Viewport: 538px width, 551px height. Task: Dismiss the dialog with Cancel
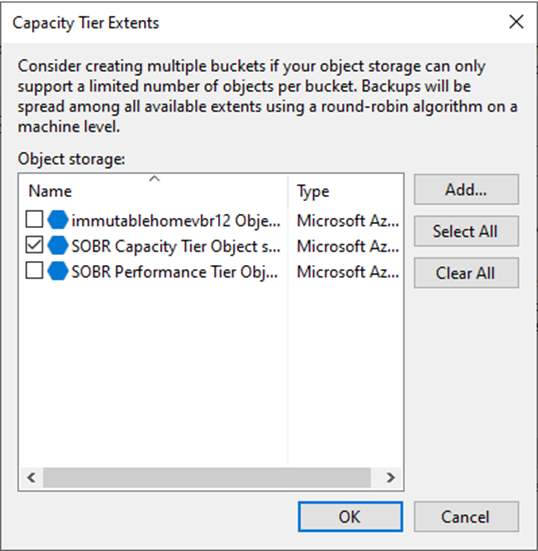click(466, 517)
